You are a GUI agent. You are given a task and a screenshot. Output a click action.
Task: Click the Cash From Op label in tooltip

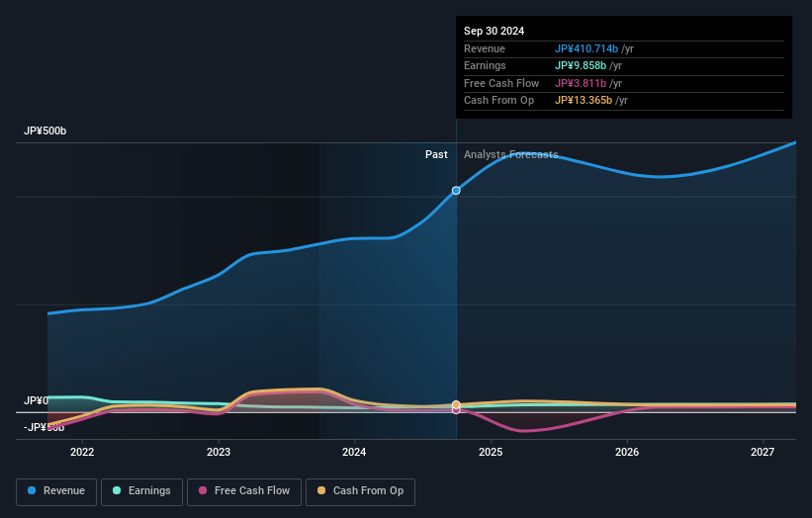498,101
